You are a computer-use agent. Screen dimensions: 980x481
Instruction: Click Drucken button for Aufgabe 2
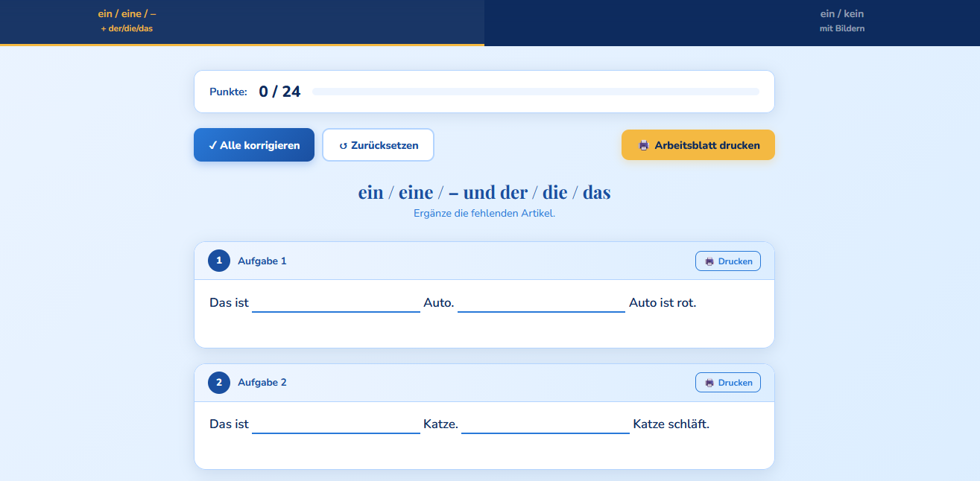coord(728,383)
